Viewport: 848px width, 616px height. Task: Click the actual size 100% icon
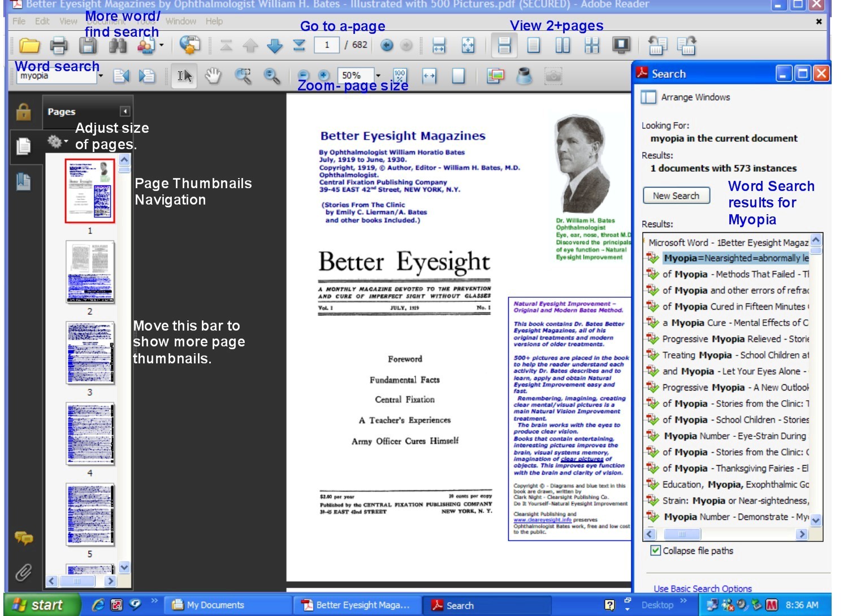tap(400, 76)
